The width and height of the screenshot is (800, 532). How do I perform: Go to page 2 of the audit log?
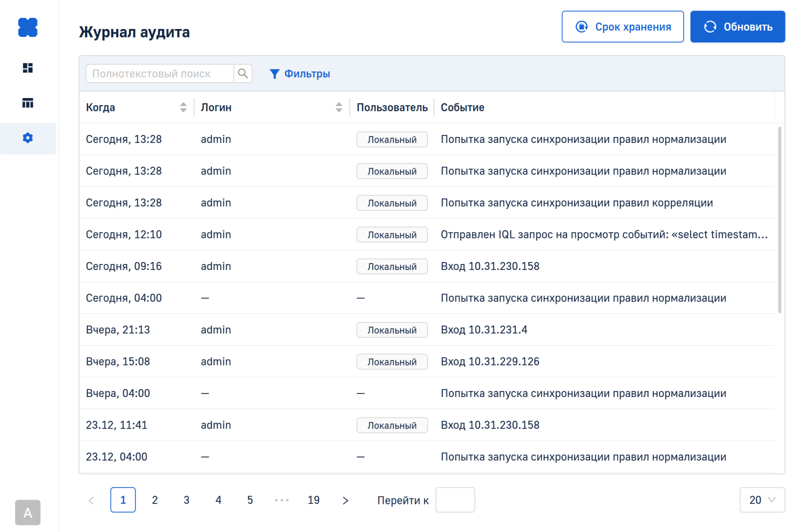pyautogui.click(x=155, y=500)
